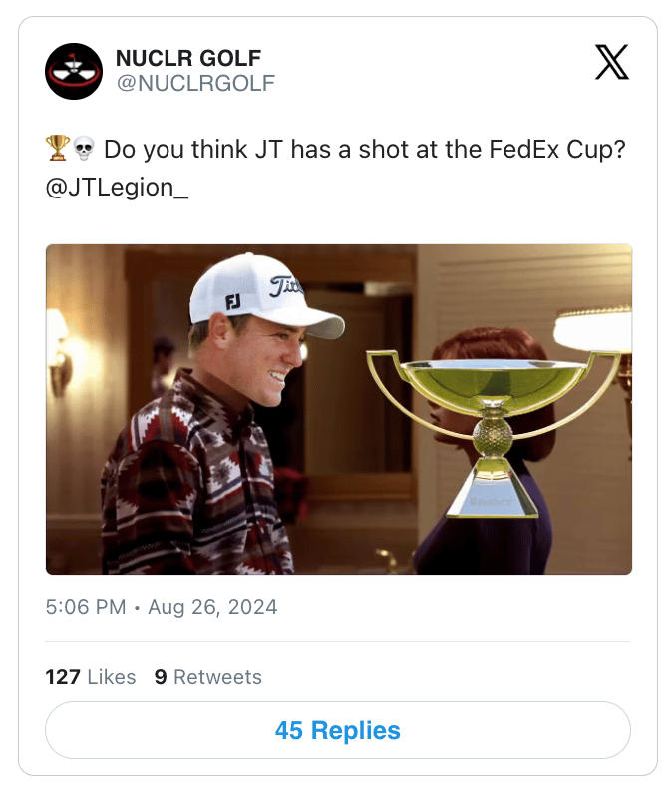View the 127 Likes list
The height and width of the screenshot is (790, 672).
tap(91, 677)
